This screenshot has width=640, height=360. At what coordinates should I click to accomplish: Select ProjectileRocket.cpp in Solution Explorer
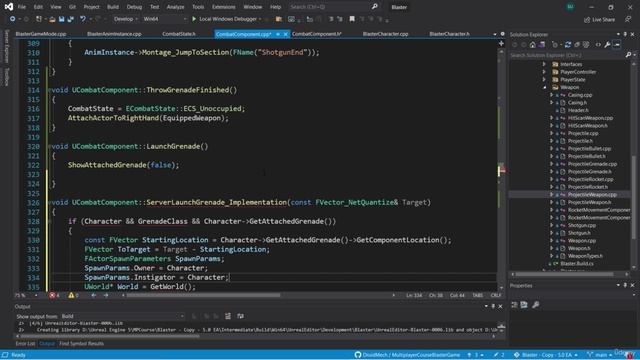pos(591,179)
